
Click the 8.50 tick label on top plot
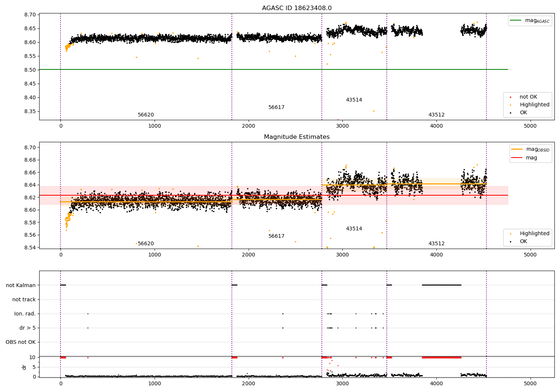coord(29,70)
